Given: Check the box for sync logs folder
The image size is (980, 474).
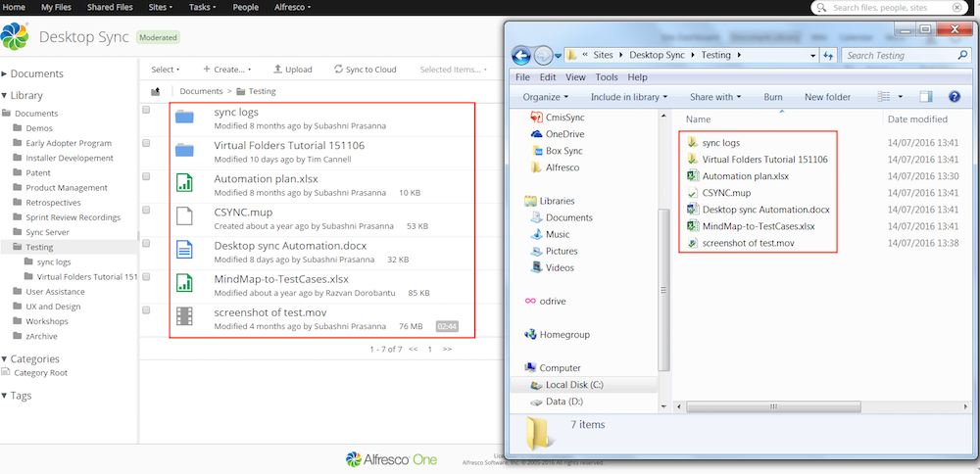Looking at the screenshot, I should point(146,110).
